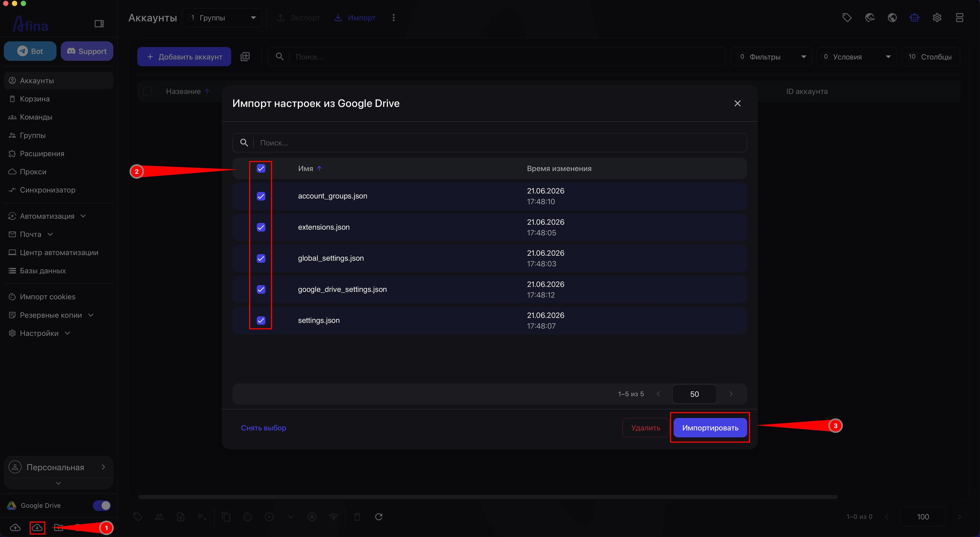
Task: Open Прокси in the sidebar
Action: (59, 172)
